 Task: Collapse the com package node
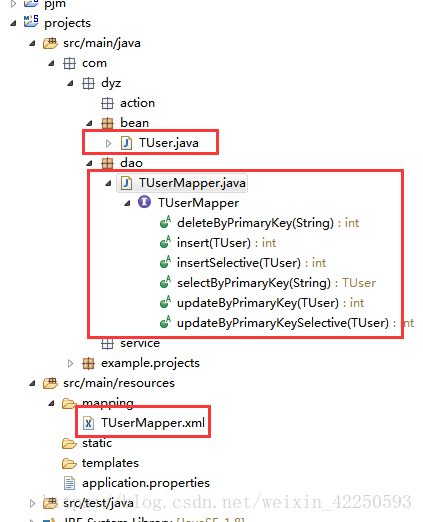point(51,63)
